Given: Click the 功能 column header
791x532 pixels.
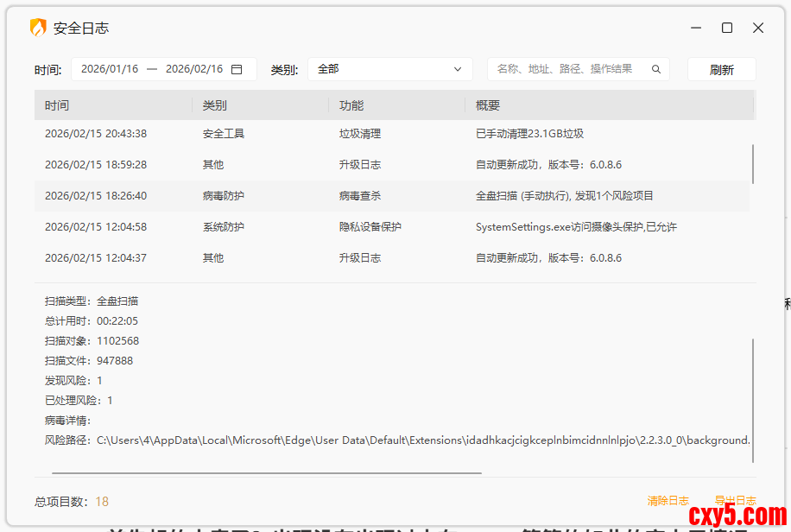Looking at the screenshot, I should 351,105.
